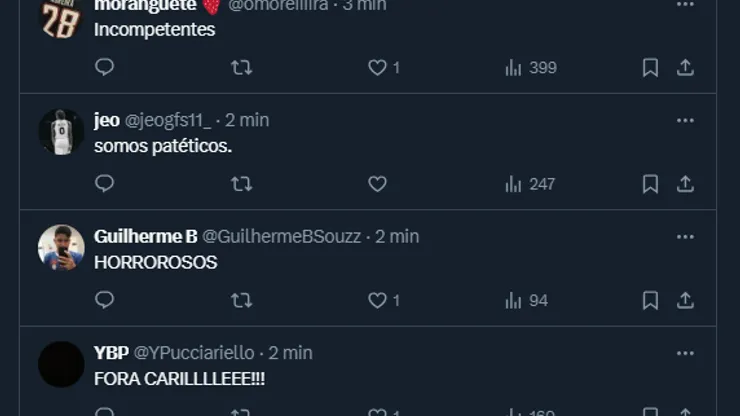Image resolution: width=740 pixels, height=416 pixels.
Task: Bookmark jeo's "somos patéticos" tweet
Action: [650, 184]
